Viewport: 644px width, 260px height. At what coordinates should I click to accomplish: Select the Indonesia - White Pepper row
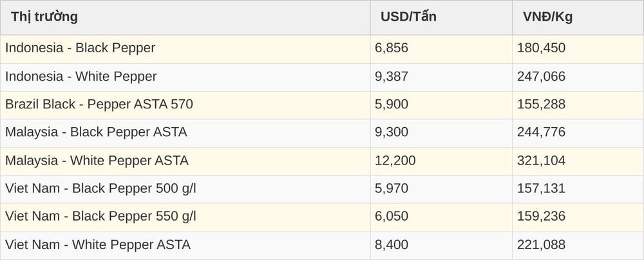pyautogui.click(x=322, y=77)
